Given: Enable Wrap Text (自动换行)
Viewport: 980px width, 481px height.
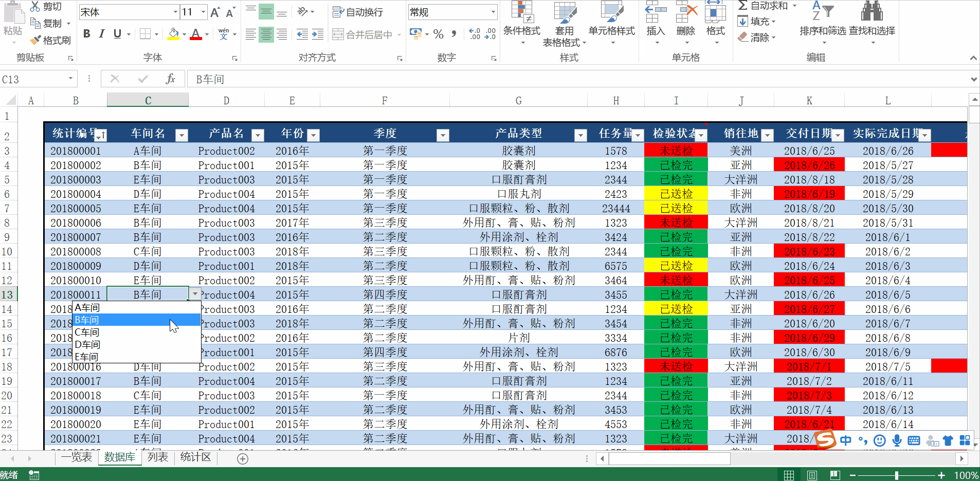Looking at the screenshot, I should pos(360,11).
